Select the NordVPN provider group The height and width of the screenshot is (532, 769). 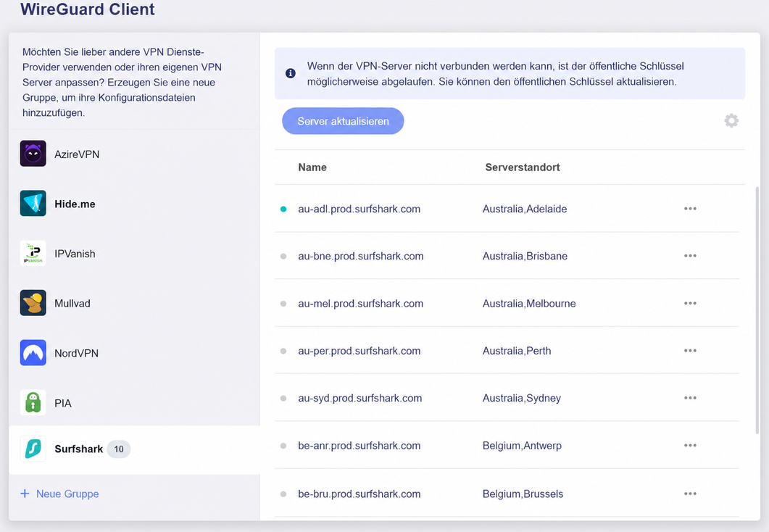134,352
